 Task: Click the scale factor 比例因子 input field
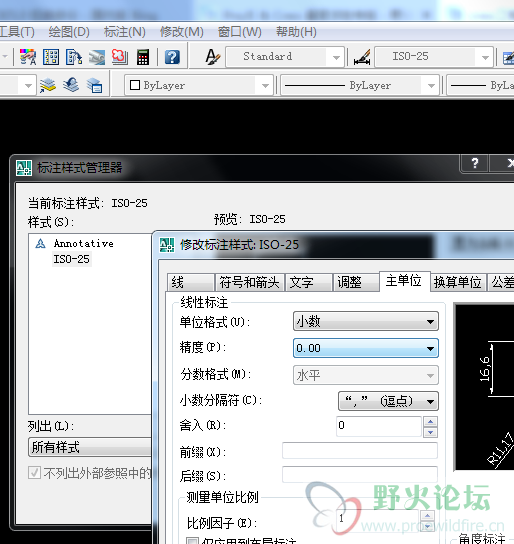[377, 520]
